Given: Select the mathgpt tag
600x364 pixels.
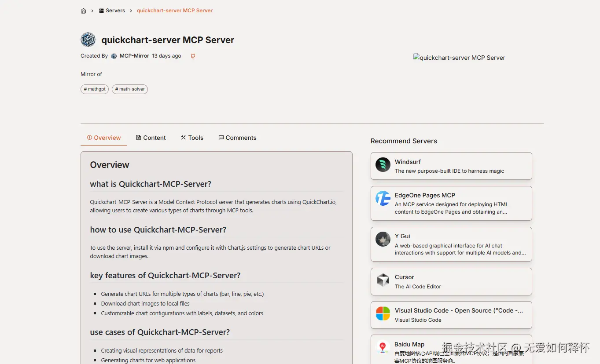Looking at the screenshot, I should tap(95, 89).
